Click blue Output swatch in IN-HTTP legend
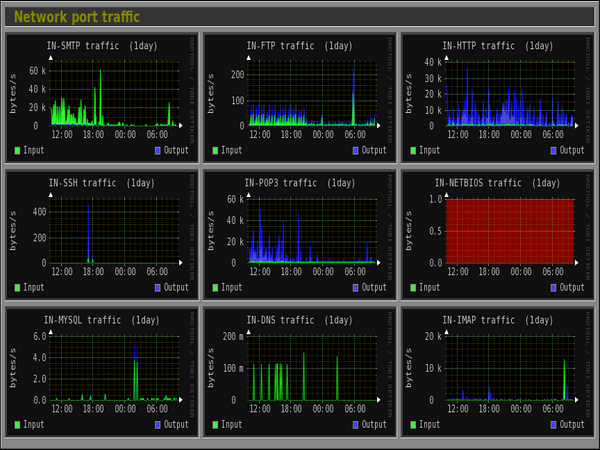 tap(553, 151)
